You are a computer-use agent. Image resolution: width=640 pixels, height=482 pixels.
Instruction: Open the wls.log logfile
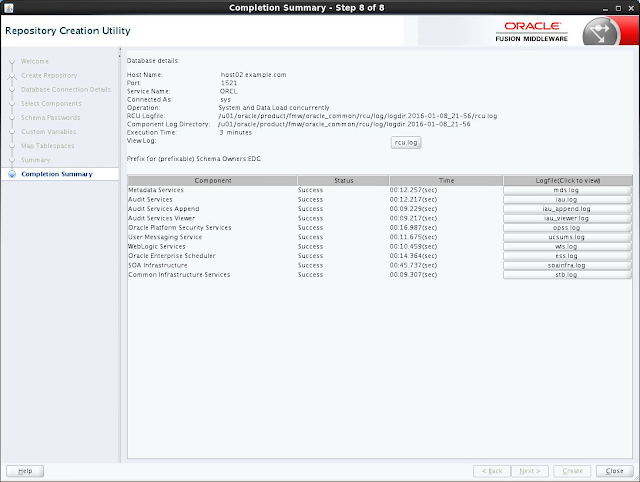tap(567, 247)
